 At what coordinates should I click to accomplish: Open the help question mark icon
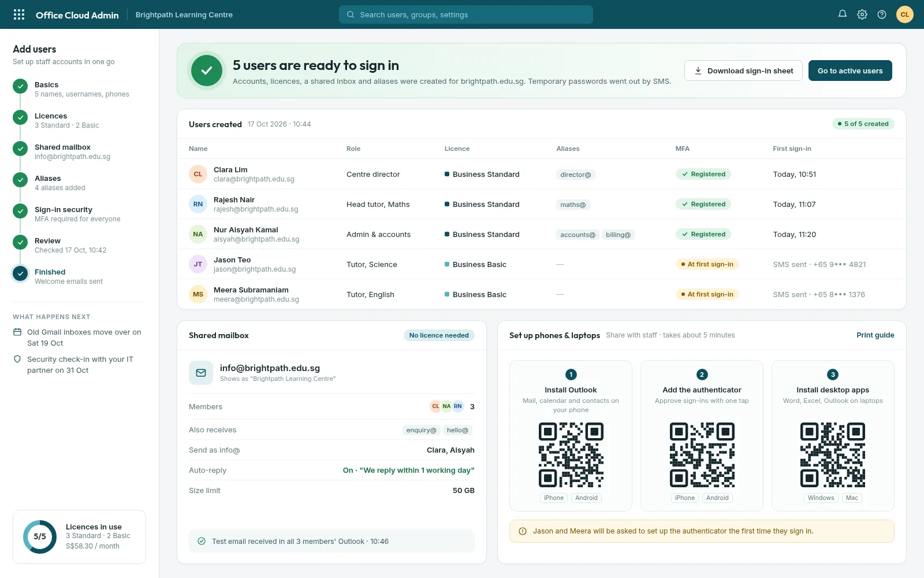(x=882, y=14)
